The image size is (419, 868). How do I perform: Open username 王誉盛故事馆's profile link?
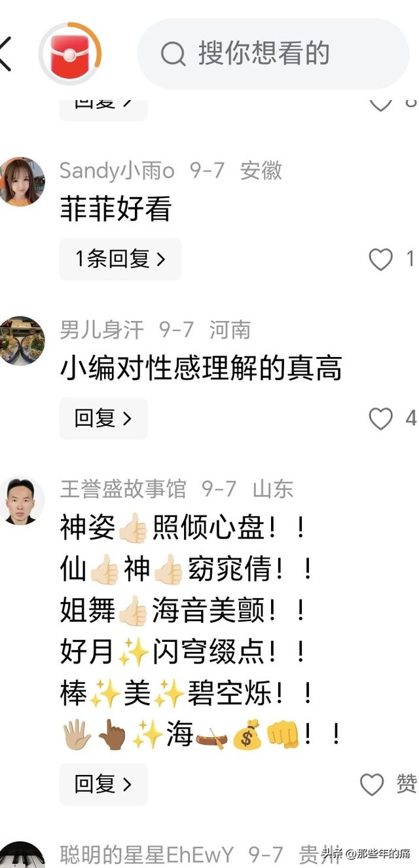[123, 489]
